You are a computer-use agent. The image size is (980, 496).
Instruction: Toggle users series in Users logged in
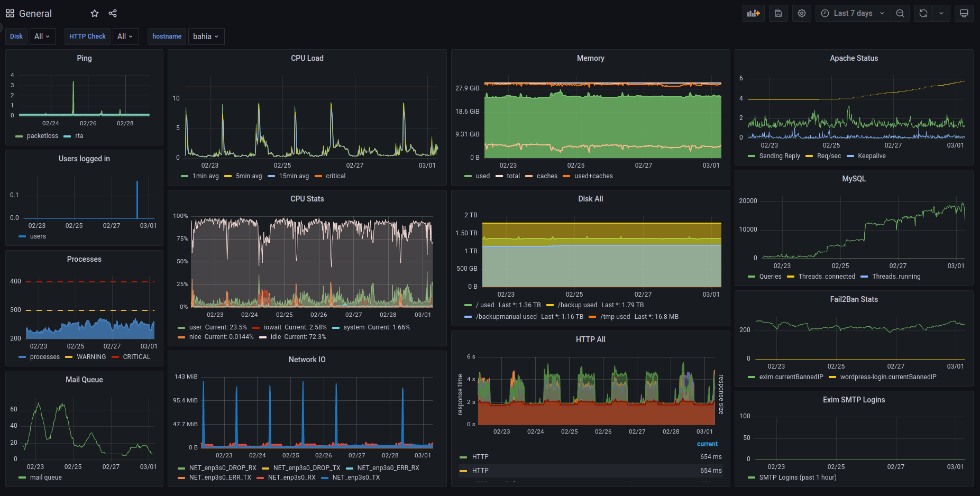click(38, 236)
